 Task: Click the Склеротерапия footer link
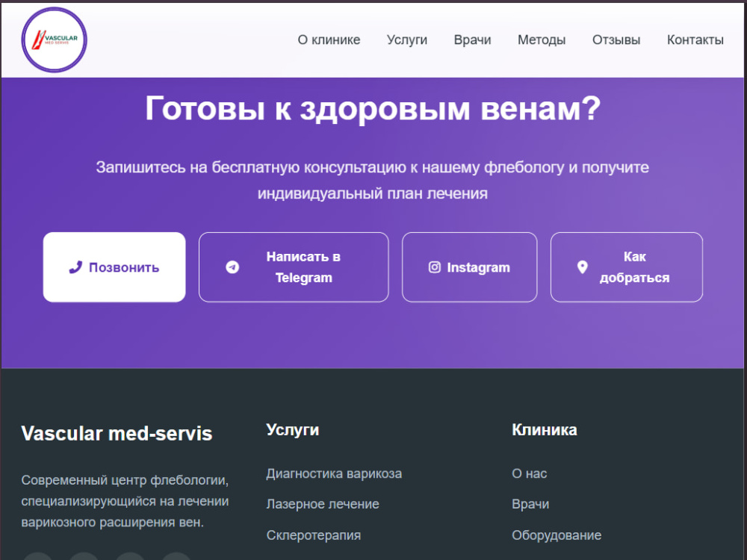pos(314,535)
